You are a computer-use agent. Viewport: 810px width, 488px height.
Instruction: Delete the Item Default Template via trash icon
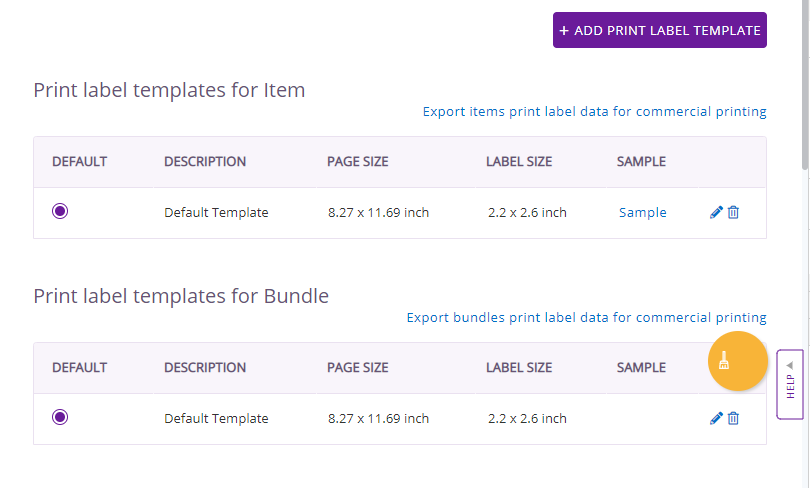(733, 212)
